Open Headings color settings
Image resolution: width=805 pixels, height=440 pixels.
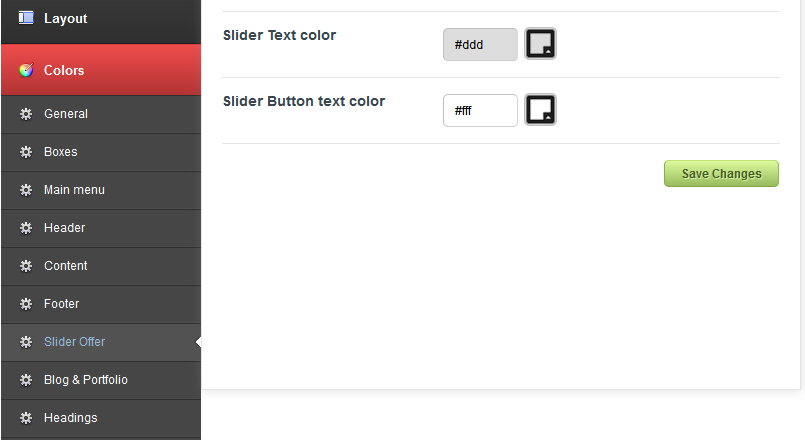[x=70, y=418]
